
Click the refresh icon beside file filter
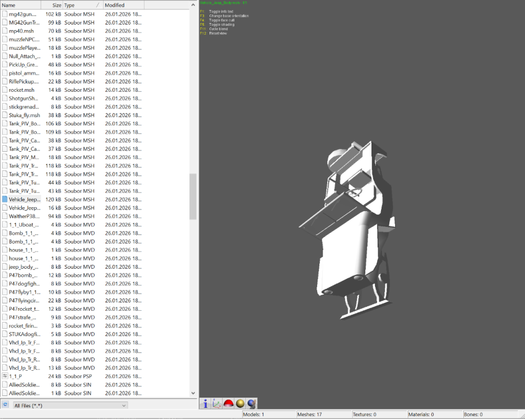(5, 405)
